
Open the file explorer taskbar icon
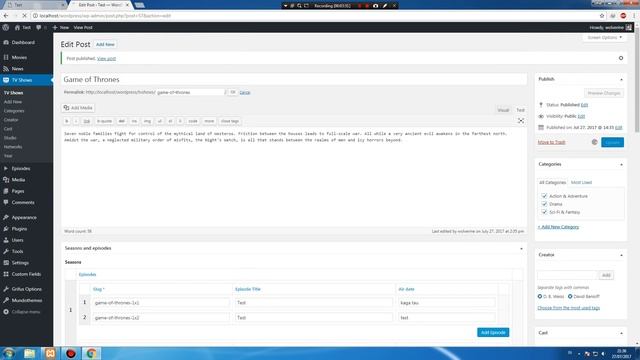click(x=29, y=353)
